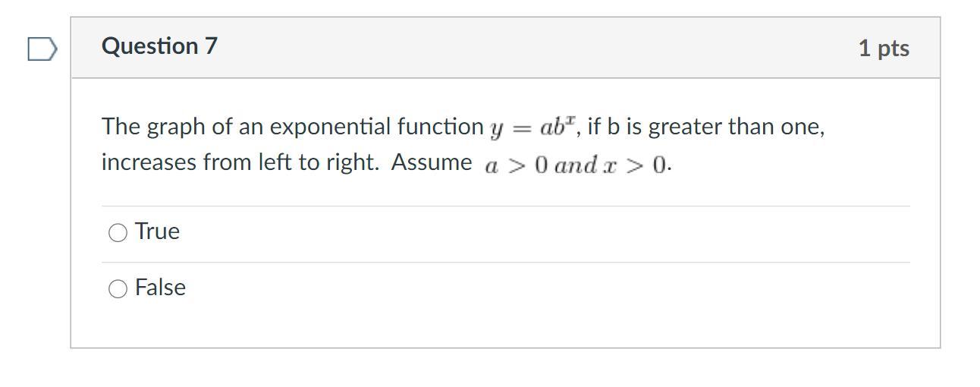The height and width of the screenshot is (387, 980).
Task: Click the a > 0 and x > 0 expression
Action: (x=576, y=165)
